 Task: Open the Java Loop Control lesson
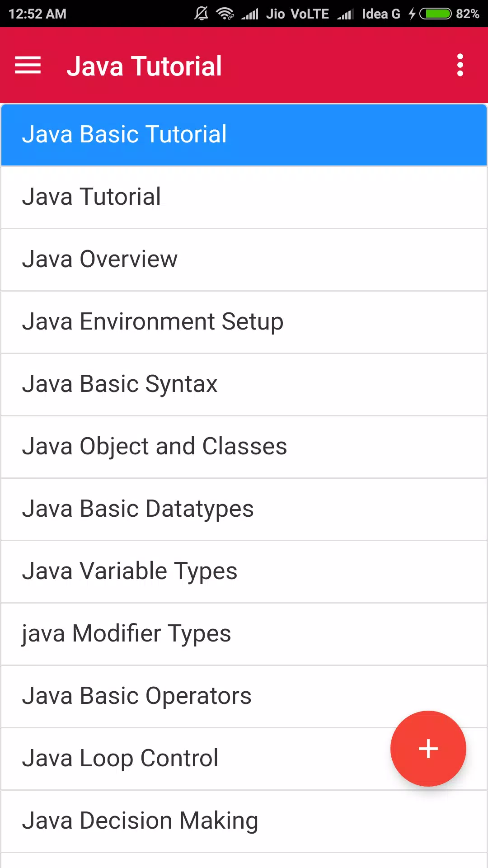coord(244,759)
